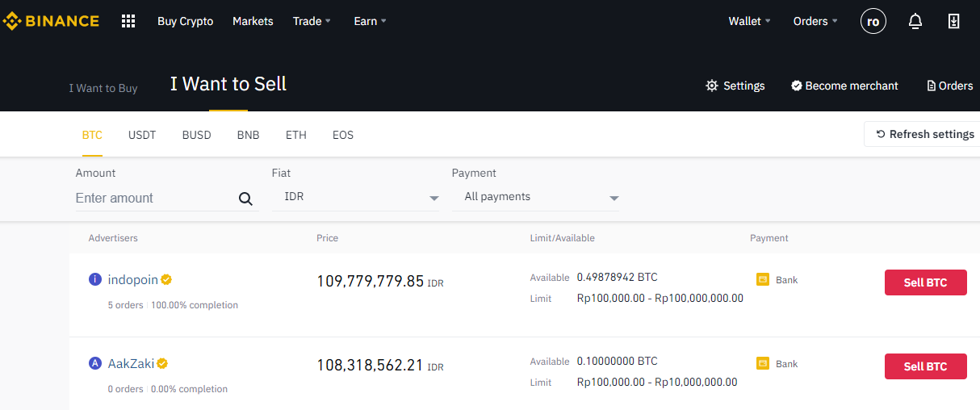Click the Refresh settings button
Image resolution: width=980 pixels, height=410 pixels.
pyautogui.click(x=925, y=134)
